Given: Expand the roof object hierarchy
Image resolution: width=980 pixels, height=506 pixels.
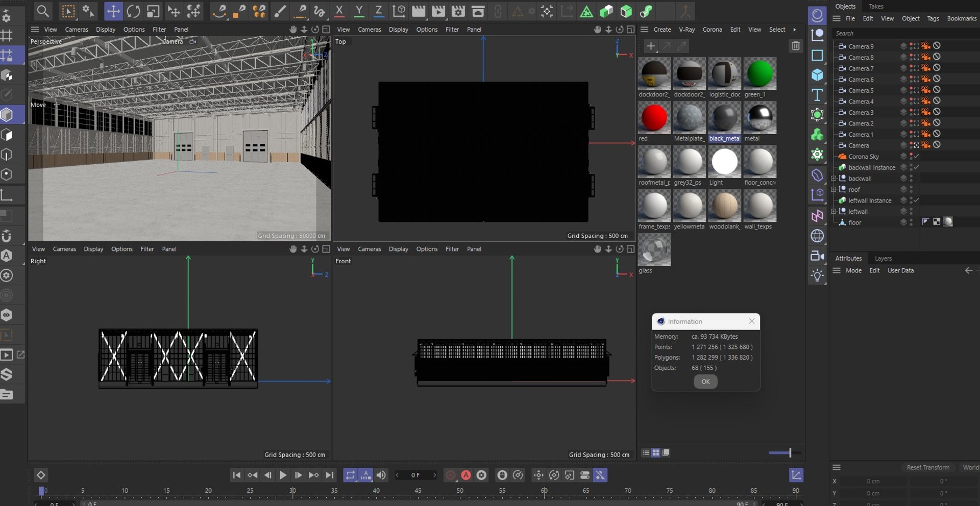Looking at the screenshot, I should tap(834, 189).
